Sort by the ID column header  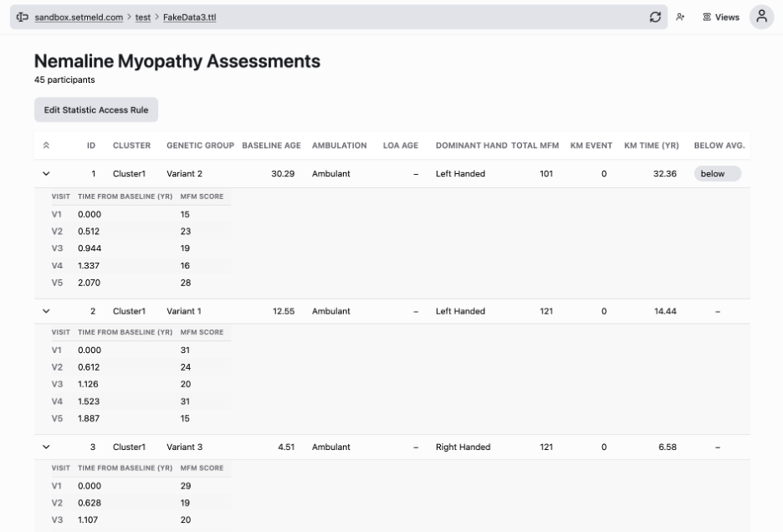[x=91, y=146]
